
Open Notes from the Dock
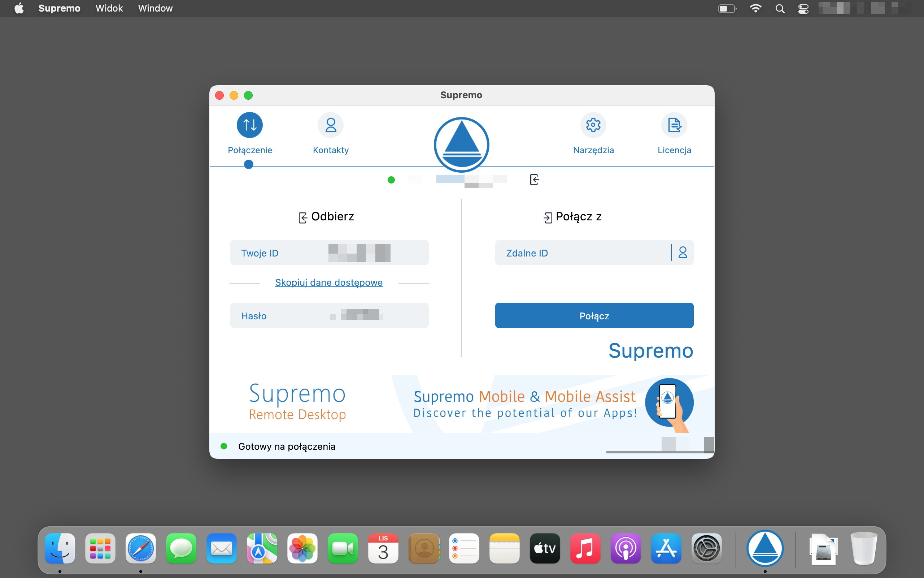(x=505, y=549)
